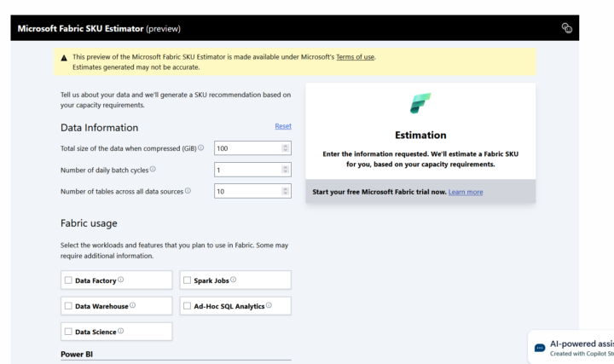The width and height of the screenshot is (614, 364).
Task: Click the Estimation heading
Action: tap(420, 135)
